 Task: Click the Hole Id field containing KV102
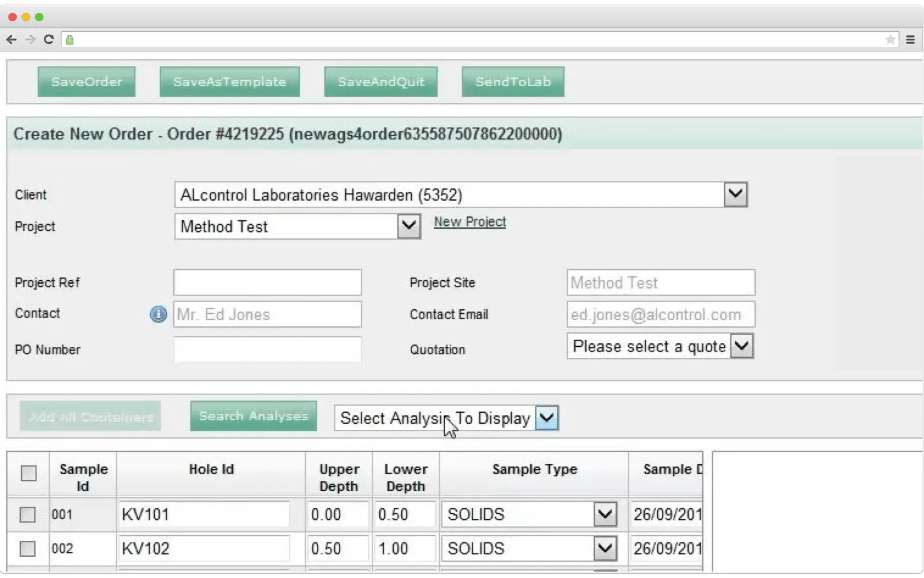[x=204, y=549]
